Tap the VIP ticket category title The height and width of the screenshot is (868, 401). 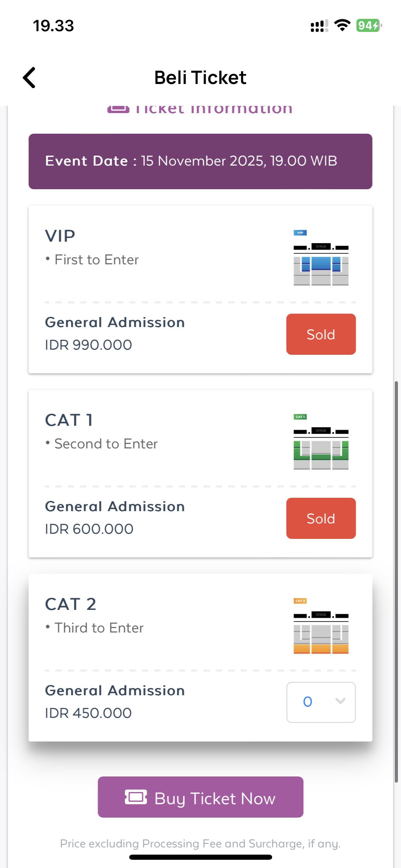pyautogui.click(x=60, y=236)
